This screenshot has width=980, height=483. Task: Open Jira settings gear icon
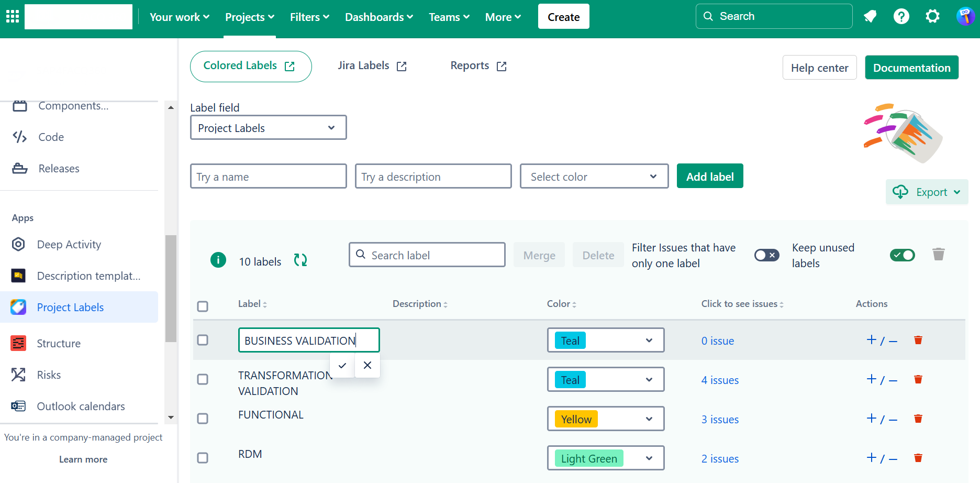pos(932,17)
